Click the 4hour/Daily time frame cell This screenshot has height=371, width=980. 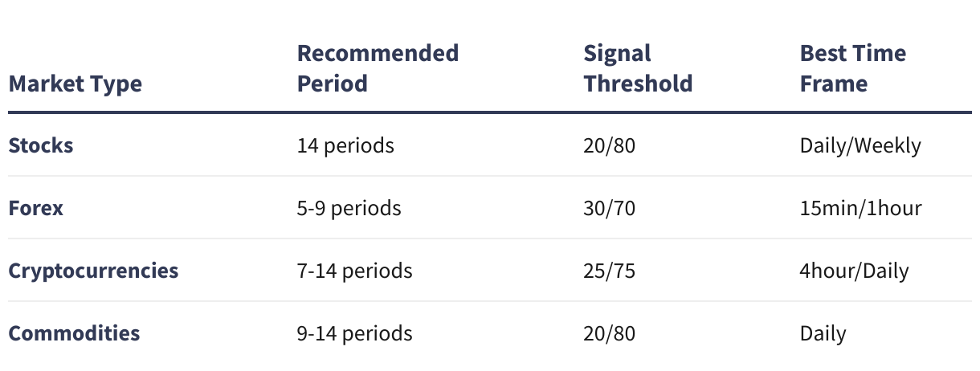tap(855, 271)
